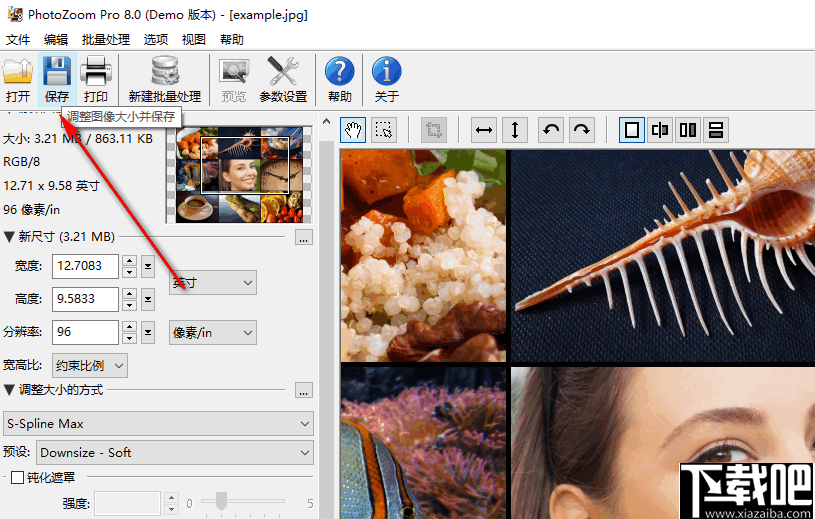815x519 pixels.
Task: Click the ... button beside 新尺寸
Action: click(304, 237)
